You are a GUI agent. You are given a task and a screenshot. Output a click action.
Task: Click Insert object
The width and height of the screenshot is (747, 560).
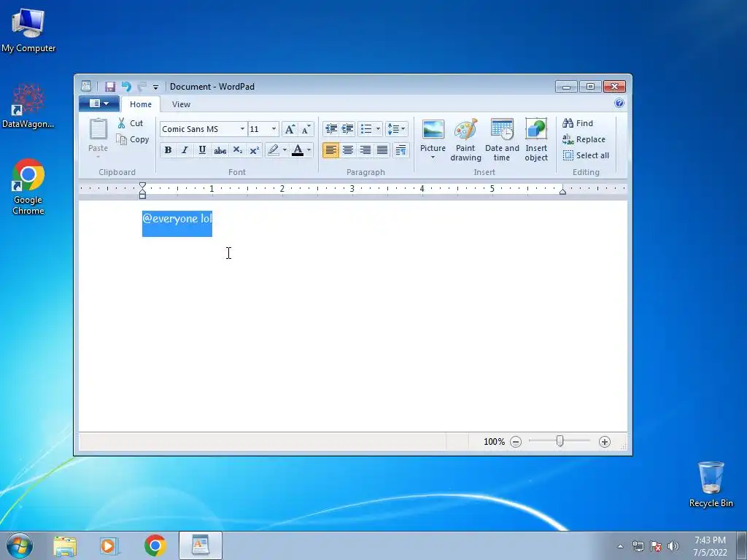pos(536,140)
